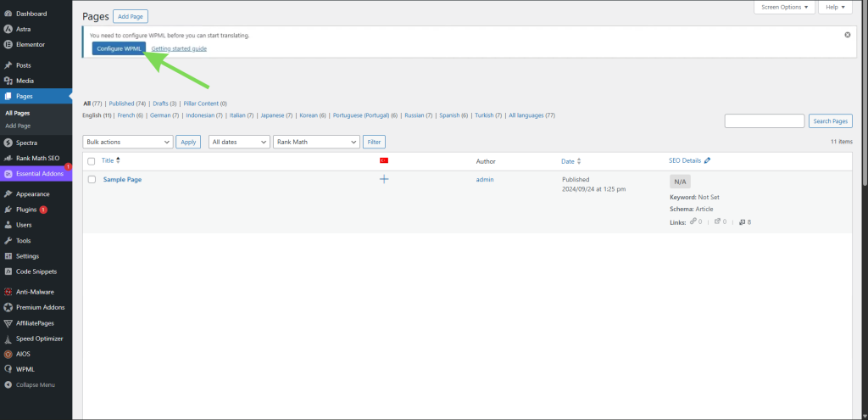Check the Sample Page row checkbox
Image resolution: width=868 pixels, height=420 pixels.
click(x=92, y=180)
